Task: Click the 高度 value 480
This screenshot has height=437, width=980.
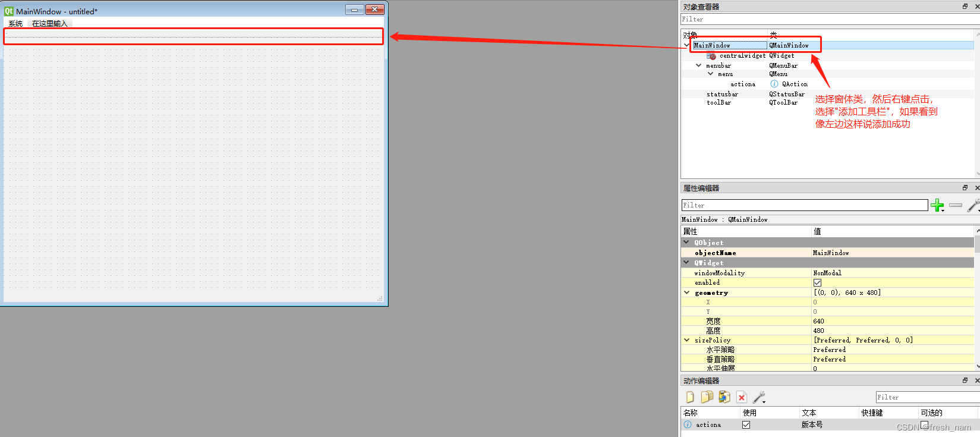Action: point(818,331)
